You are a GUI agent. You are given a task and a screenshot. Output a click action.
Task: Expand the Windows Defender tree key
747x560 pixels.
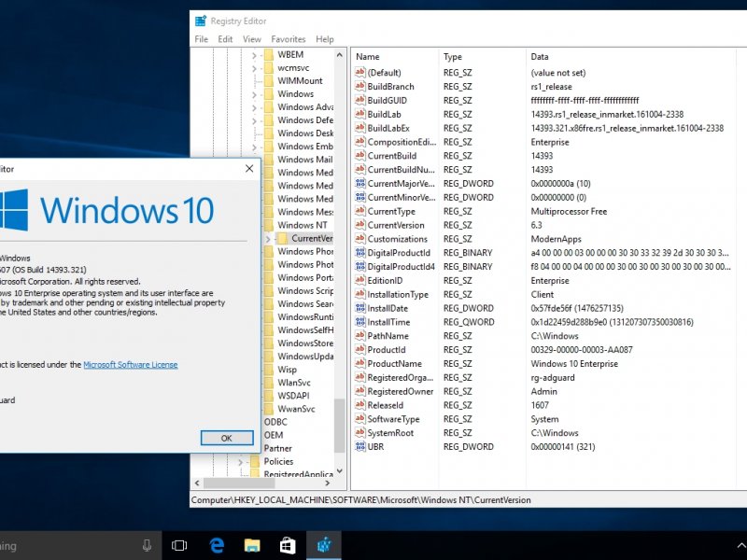[254, 121]
